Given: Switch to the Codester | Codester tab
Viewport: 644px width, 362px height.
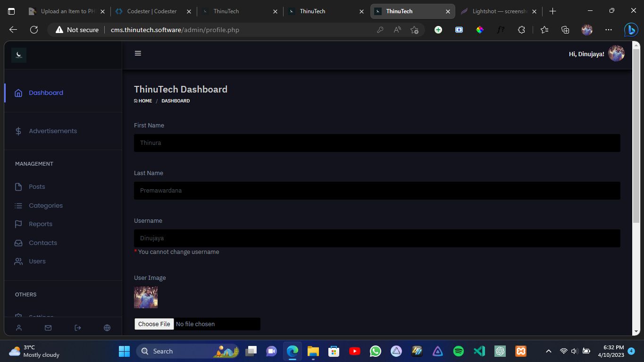Looking at the screenshot, I should point(153,11).
